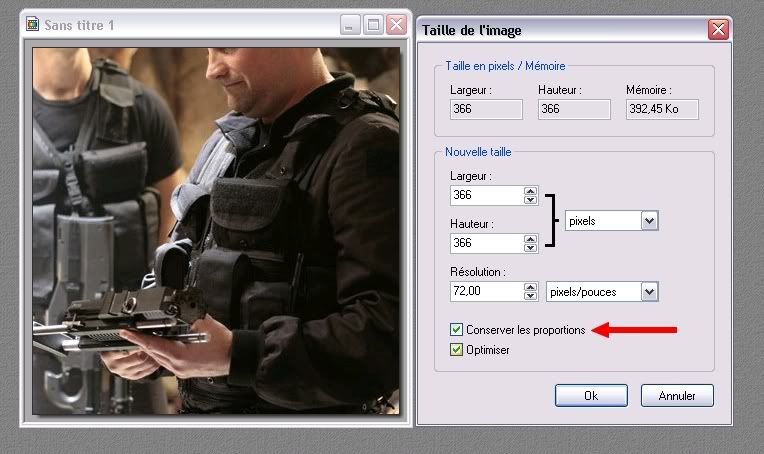The height and width of the screenshot is (454, 764).
Task: Toggle Conserver les proportions checkbox
Action: click(x=456, y=330)
